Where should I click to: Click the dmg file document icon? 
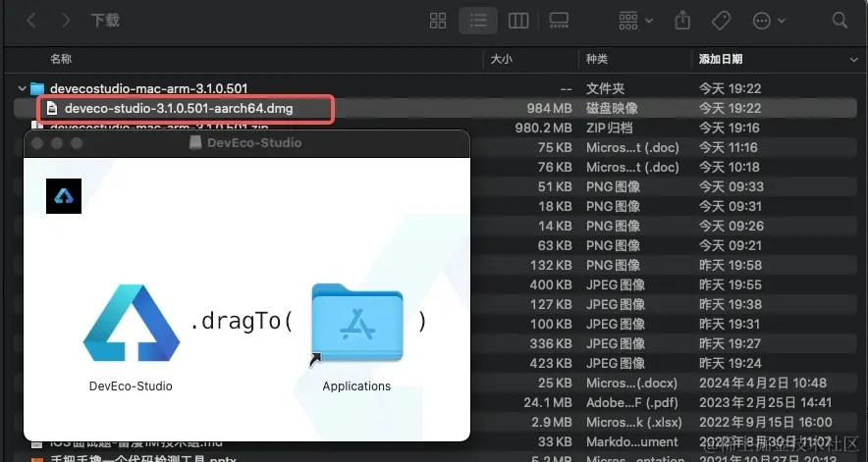click(x=51, y=109)
